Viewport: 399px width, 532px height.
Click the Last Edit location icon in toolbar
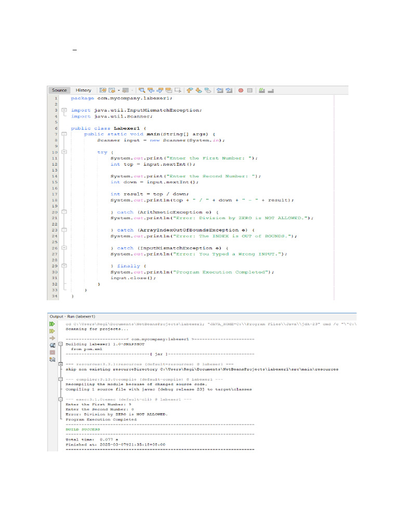tap(103, 90)
